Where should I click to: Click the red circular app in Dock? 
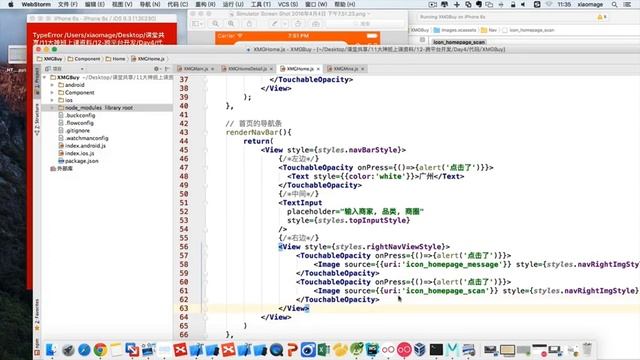point(404,350)
